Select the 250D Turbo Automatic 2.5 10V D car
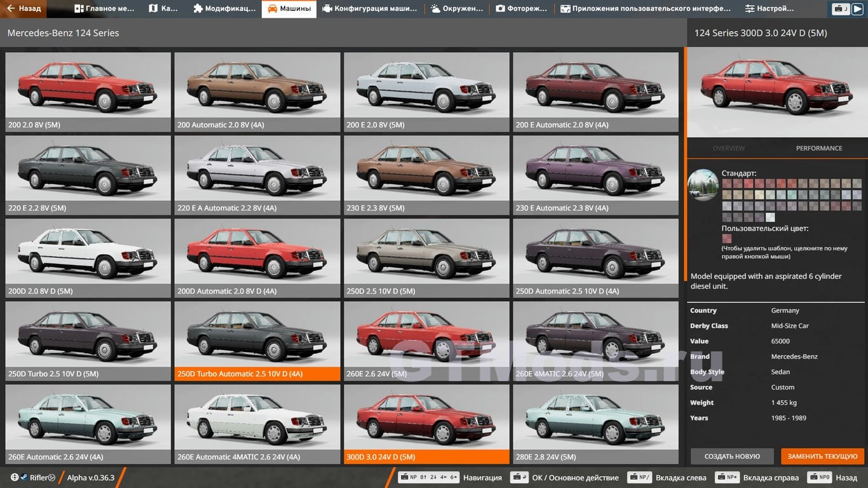Screen dimensions: 868x488 click(x=257, y=341)
